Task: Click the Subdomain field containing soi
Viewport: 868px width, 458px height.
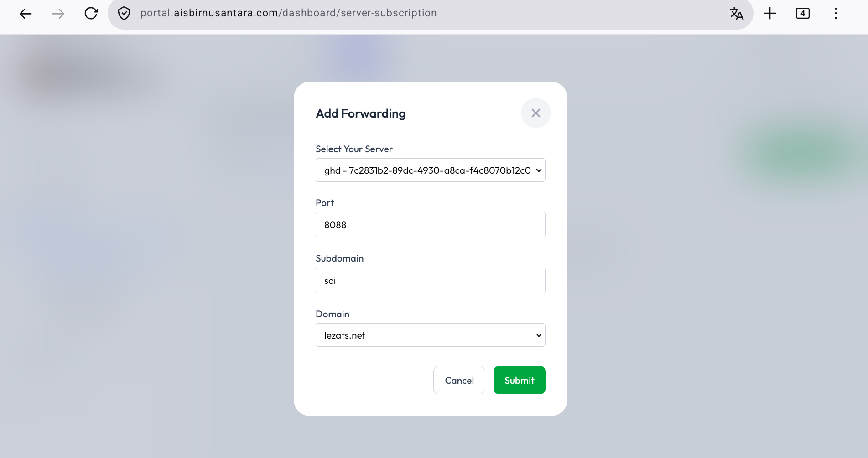Action: 430,280
